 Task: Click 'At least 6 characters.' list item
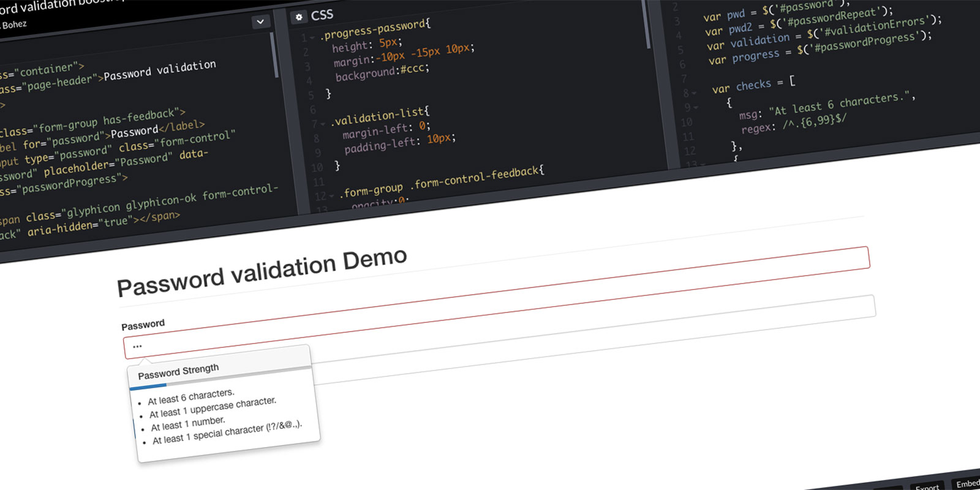pyautogui.click(x=191, y=396)
